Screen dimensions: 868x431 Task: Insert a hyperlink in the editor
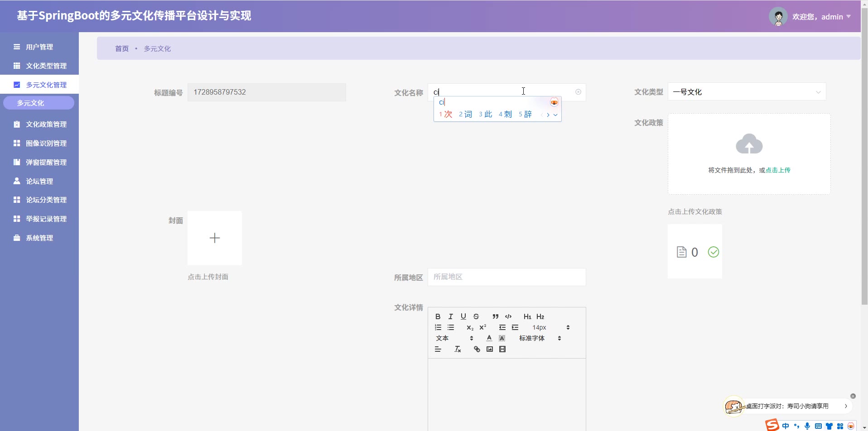[x=477, y=349]
